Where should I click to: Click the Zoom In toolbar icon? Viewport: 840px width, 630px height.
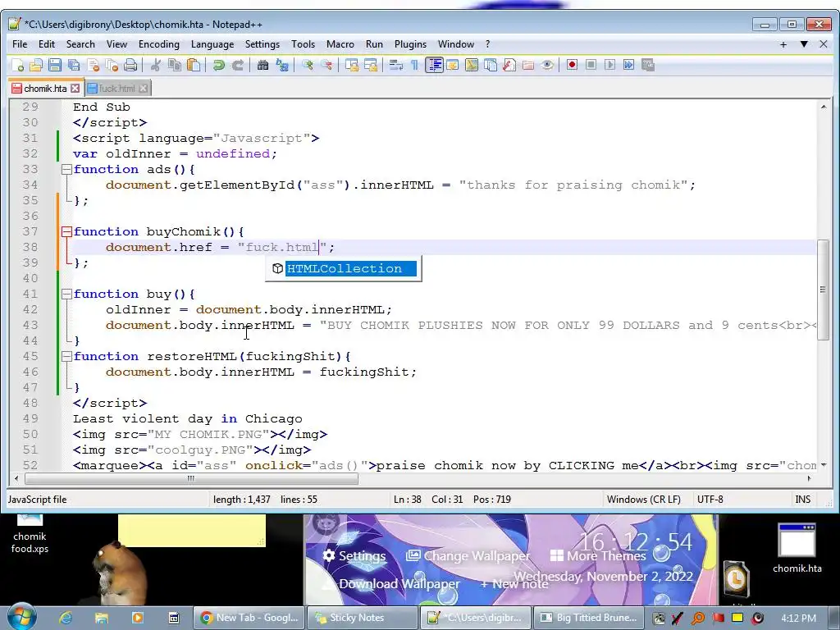308,65
